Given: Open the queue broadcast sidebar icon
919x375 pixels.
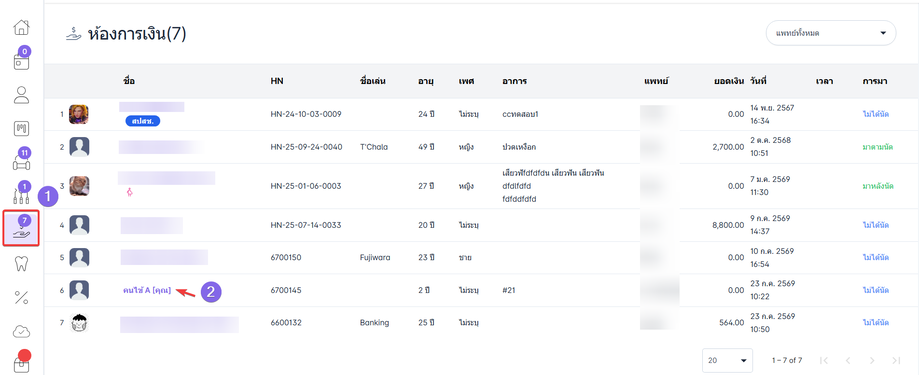Looking at the screenshot, I should pos(21,128).
